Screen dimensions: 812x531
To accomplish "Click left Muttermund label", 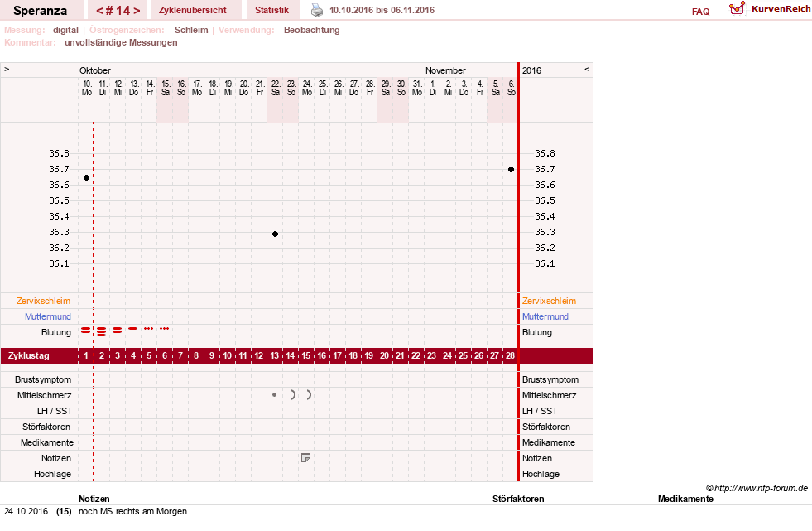I will pyautogui.click(x=48, y=316).
